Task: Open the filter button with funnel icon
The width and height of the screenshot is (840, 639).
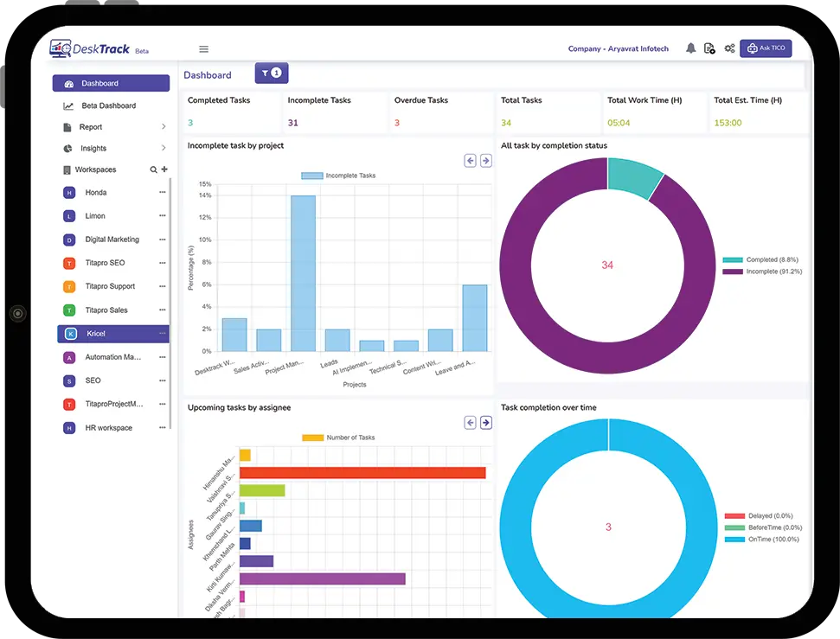Action: click(x=271, y=73)
